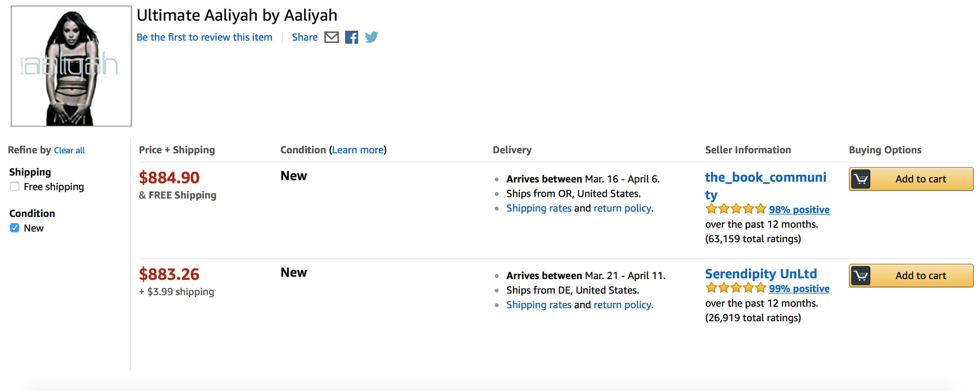Viewport: 980px width, 391px height.
Task: Share on Facebook icon
Action: click(351, 37)
